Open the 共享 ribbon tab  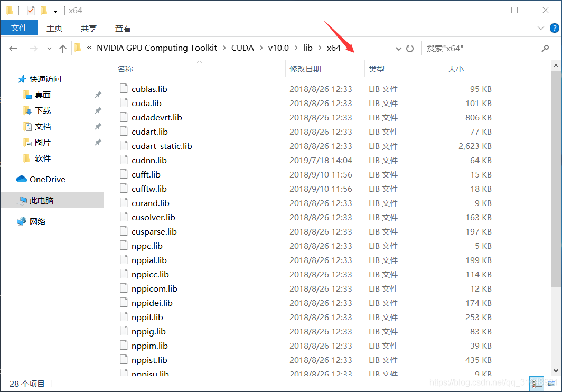pos(89,28)
